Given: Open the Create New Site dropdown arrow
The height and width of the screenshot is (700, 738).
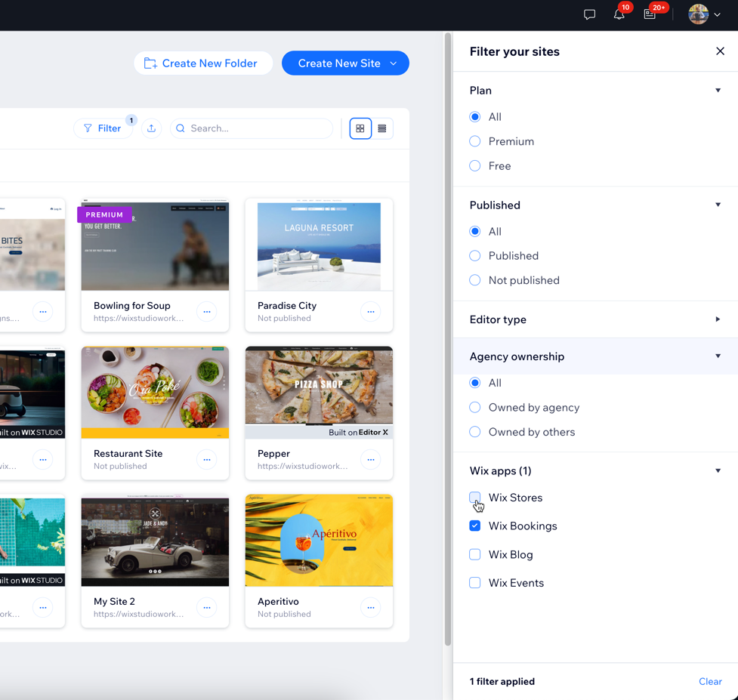Looking at the screenshot, I should pyautogui.click(x=394, y=63).
